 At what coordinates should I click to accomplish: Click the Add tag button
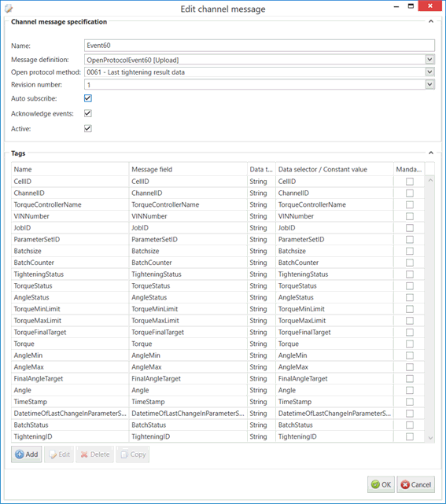click(27, 454)
